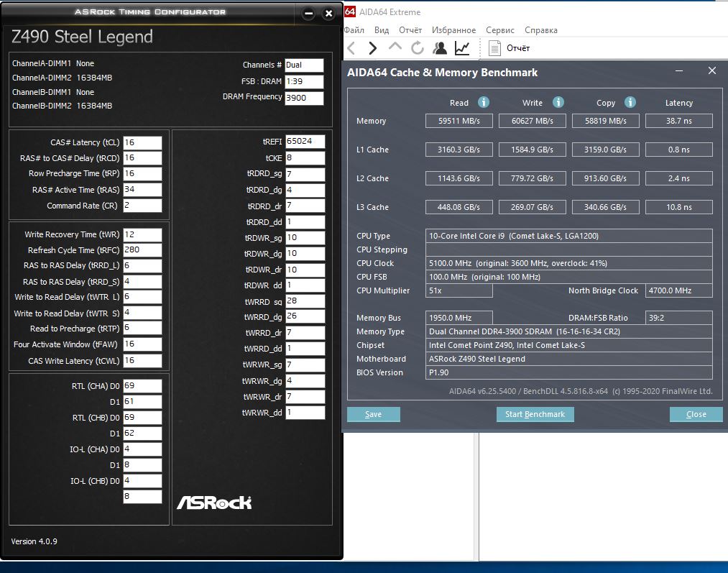Click the AIDA64 Extreme app logo icon
The height and width of the screenshot is (573, 728).
[350, 12]
